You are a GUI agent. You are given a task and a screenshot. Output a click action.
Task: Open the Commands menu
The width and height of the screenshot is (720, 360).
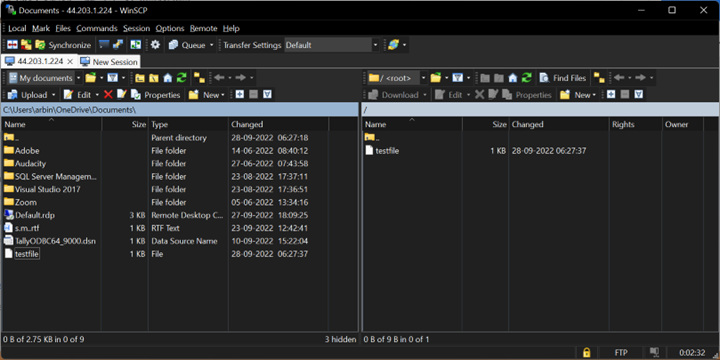click(x=97, y=28)
